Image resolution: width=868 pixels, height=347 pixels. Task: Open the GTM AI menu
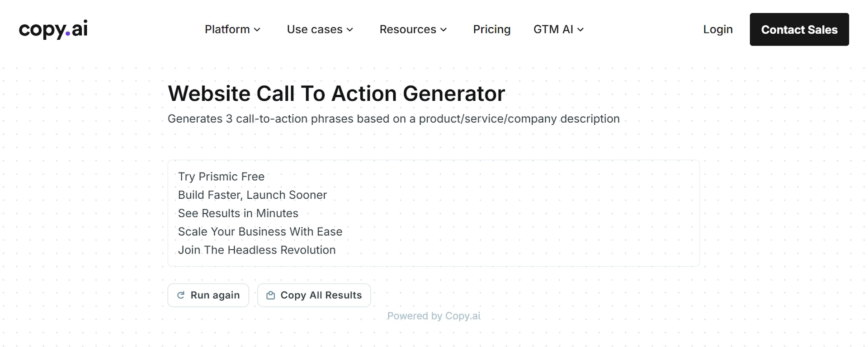554,29
